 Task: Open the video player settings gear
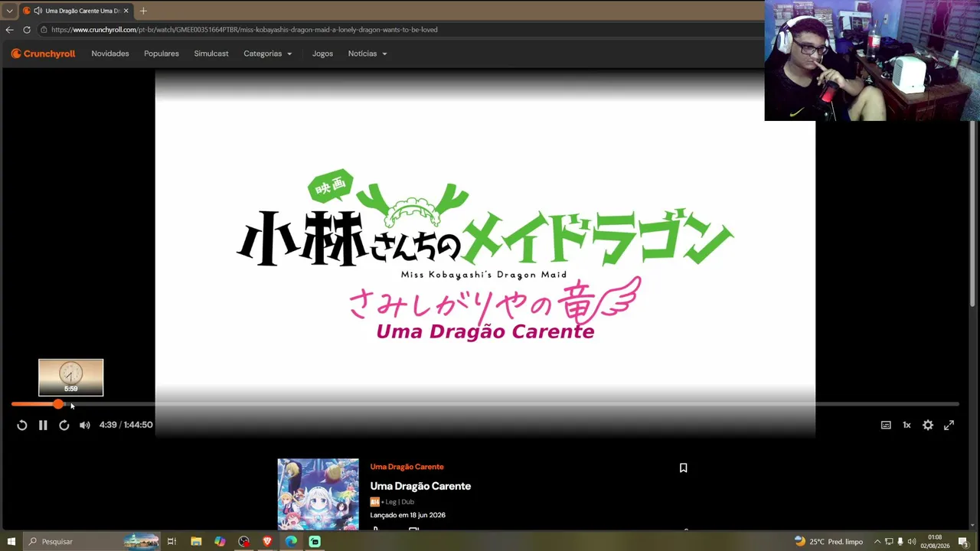point(928,425)
